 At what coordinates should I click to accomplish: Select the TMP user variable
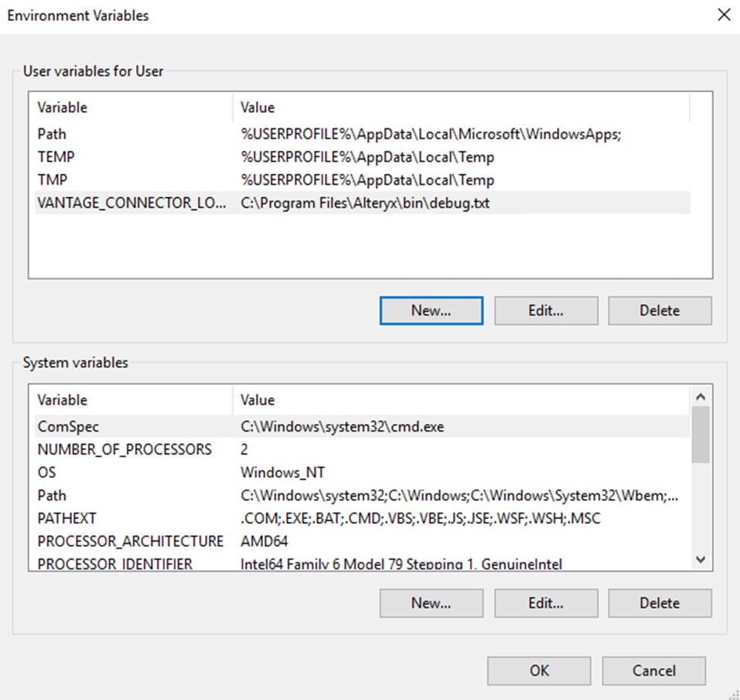[363, 180]
